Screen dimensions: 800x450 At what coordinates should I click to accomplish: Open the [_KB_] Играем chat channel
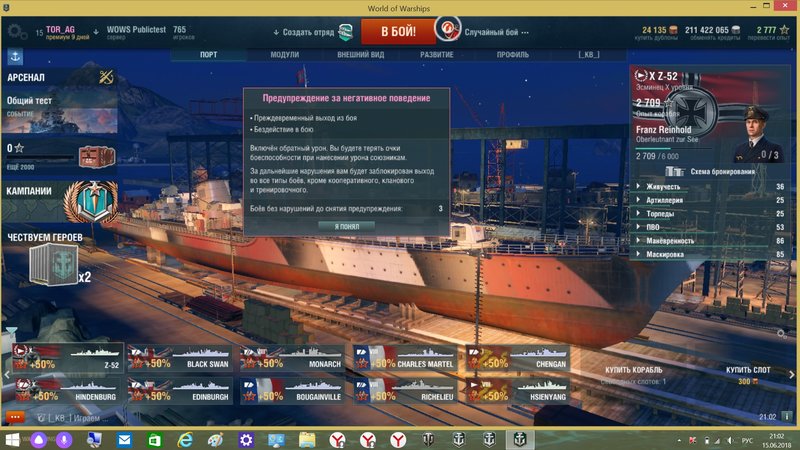click(72, 418)
